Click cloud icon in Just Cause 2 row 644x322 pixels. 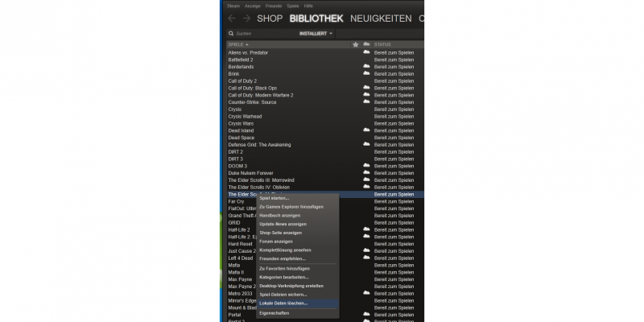click(366, 250)
